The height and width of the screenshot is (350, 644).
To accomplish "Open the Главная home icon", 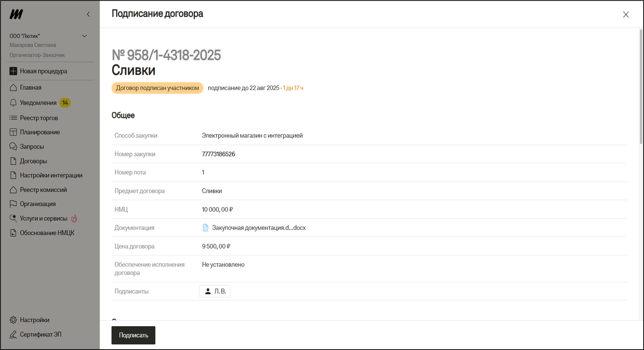I will (13, 87).
